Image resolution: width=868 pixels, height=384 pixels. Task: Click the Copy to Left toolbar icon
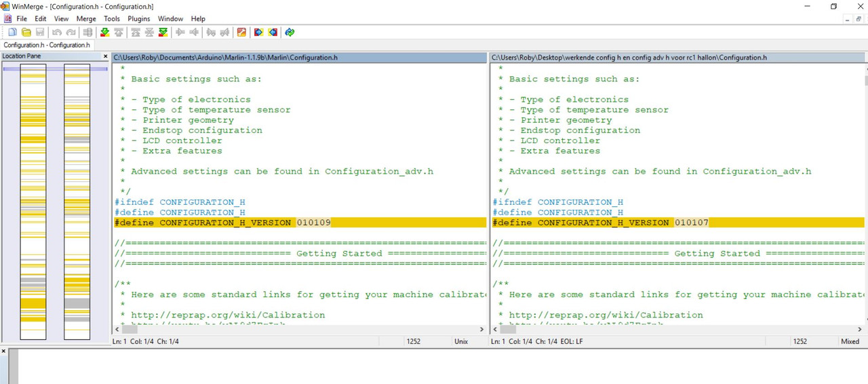coord(194,32)
